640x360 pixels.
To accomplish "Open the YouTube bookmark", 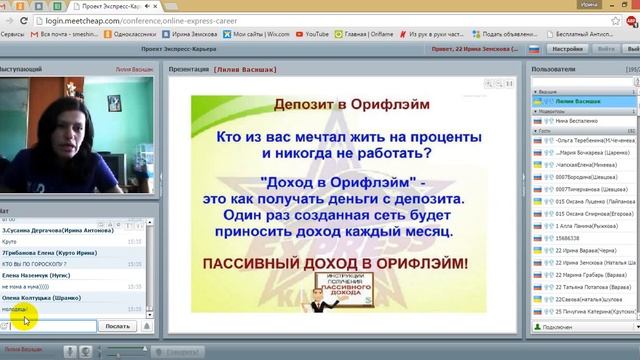I will click(x=312, y=34).
